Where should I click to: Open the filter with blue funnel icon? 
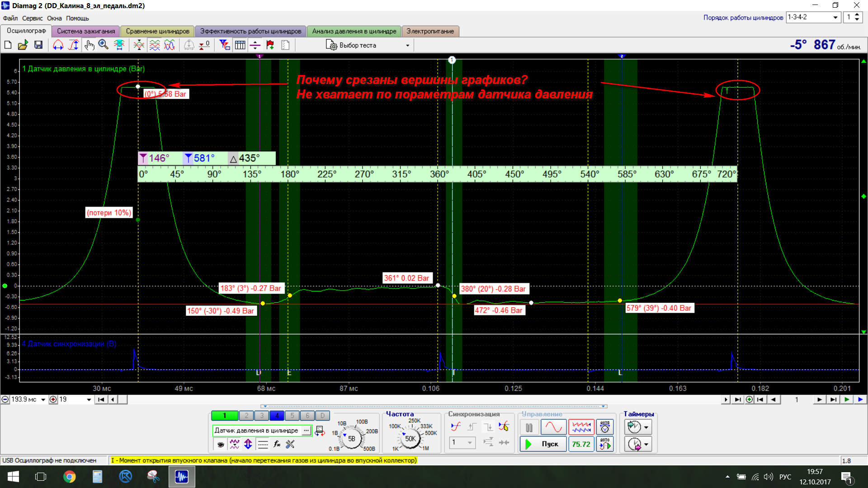point(224,45)
